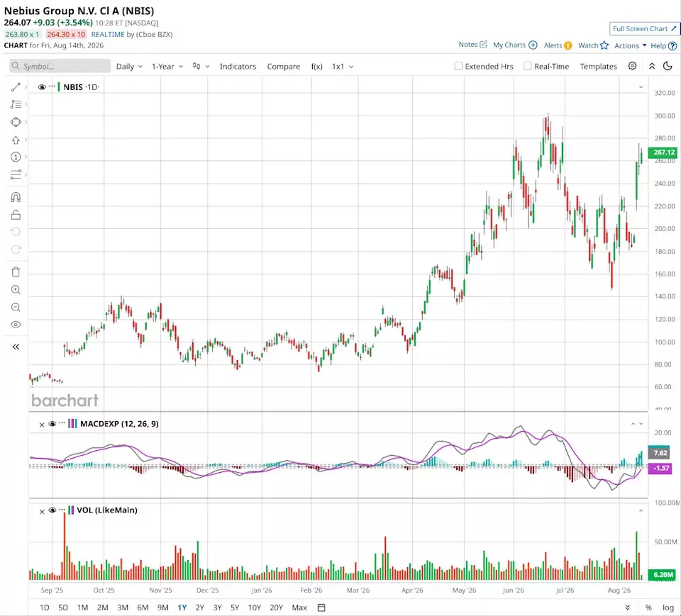The width and height of the screenshot is (681, 616).
Task: Select the shapes drawing tool
Action: click(x=16, y=122)
